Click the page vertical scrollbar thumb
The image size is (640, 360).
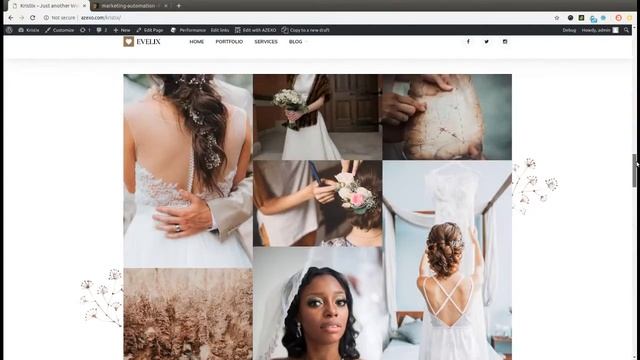pyautogui.click(x=634, y=171)
